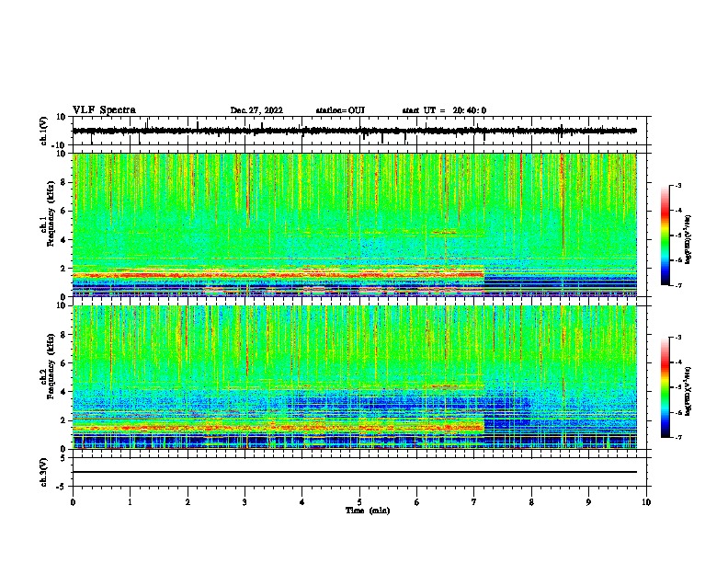Click the flat ch.3 voltage line
The image size is (728, 563).
pyautogui.click(x=354, y=472)
